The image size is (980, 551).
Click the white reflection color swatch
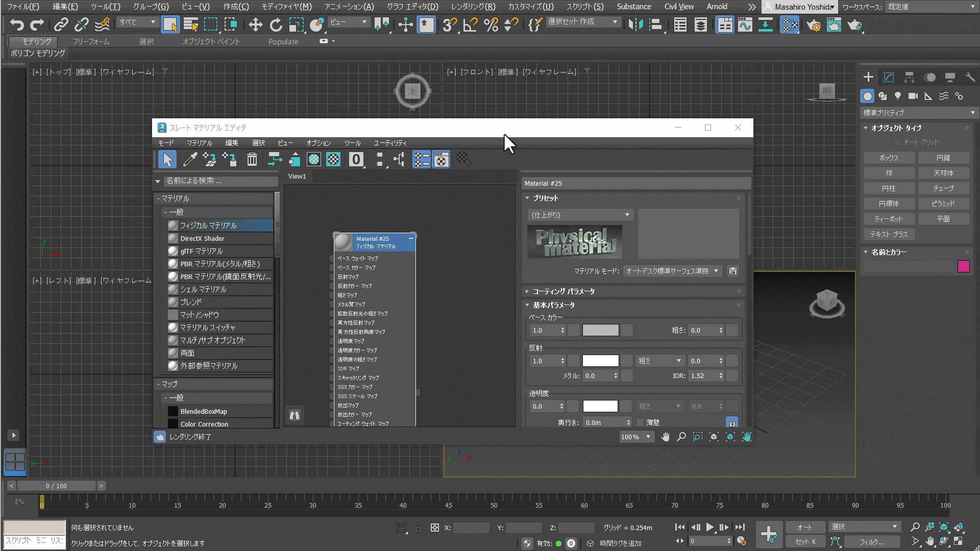(x=601, y=361)
